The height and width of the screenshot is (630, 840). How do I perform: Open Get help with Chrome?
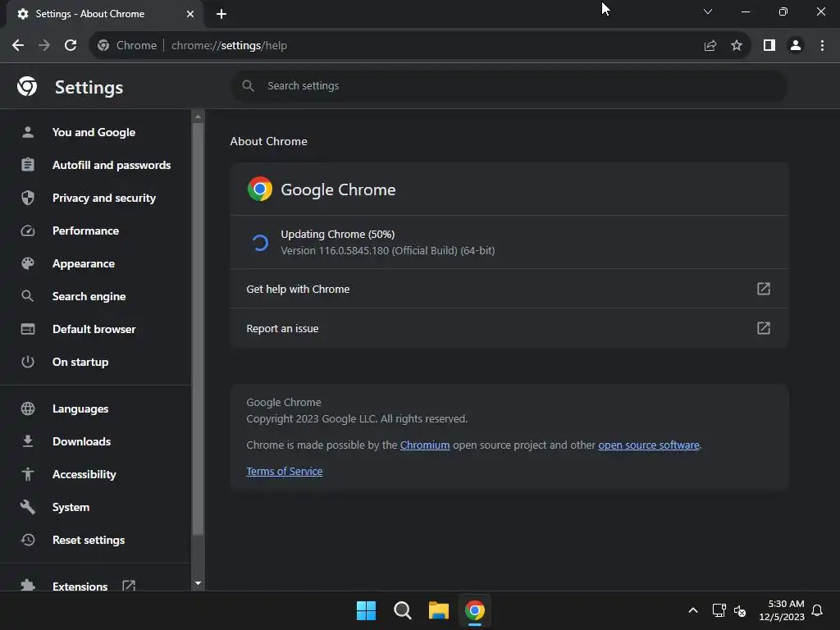click(509, 289)
